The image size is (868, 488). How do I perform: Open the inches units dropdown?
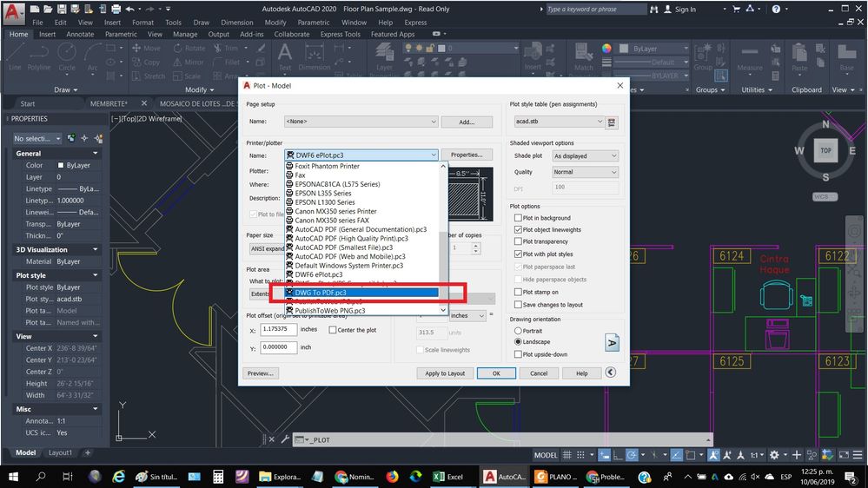(x=467, y=315)
